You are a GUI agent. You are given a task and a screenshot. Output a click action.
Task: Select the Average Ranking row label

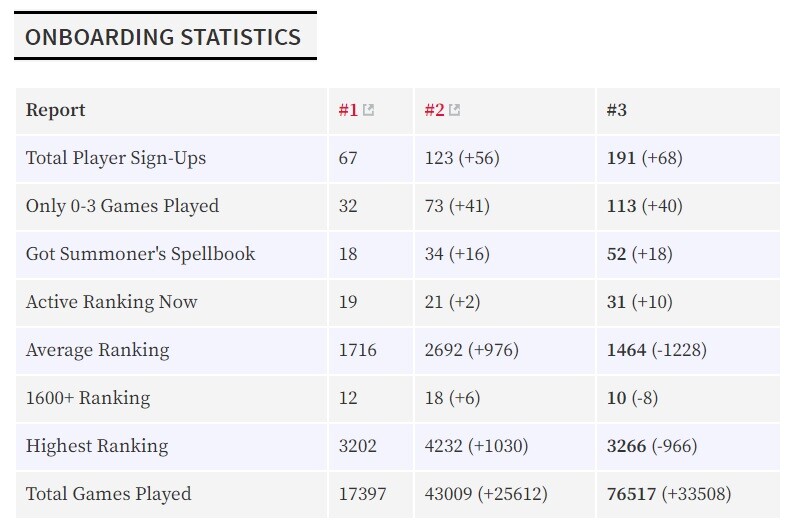(97, 350)
